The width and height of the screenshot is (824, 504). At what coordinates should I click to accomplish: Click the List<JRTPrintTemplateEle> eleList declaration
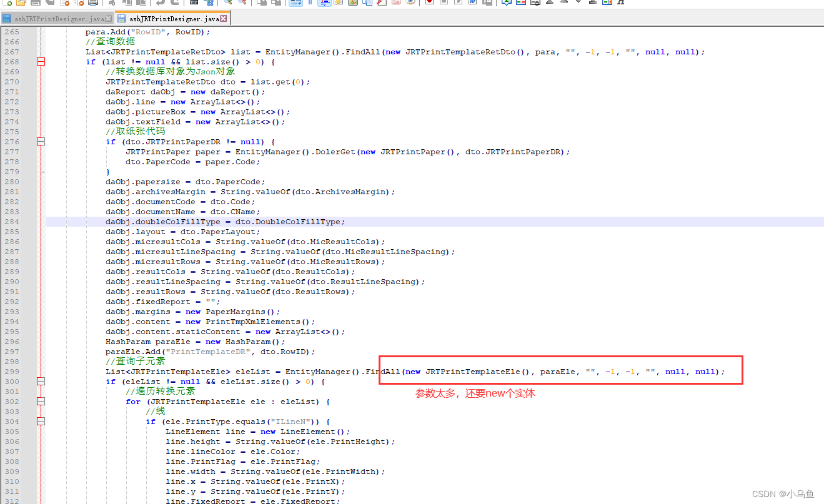[x=415, y=372]
